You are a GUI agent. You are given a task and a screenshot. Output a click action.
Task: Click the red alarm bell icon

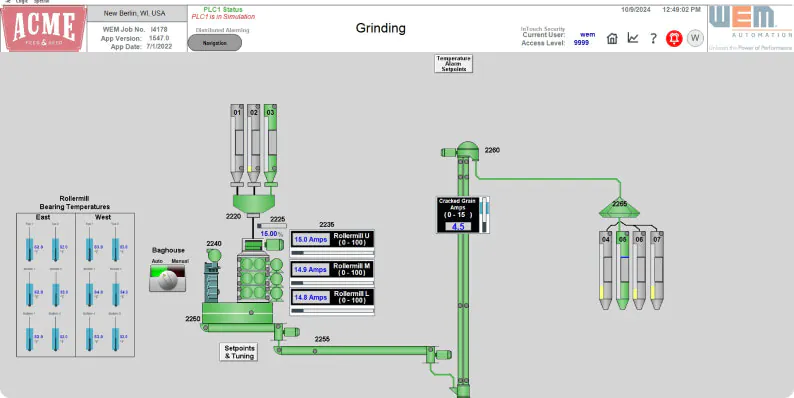(674, 38)
